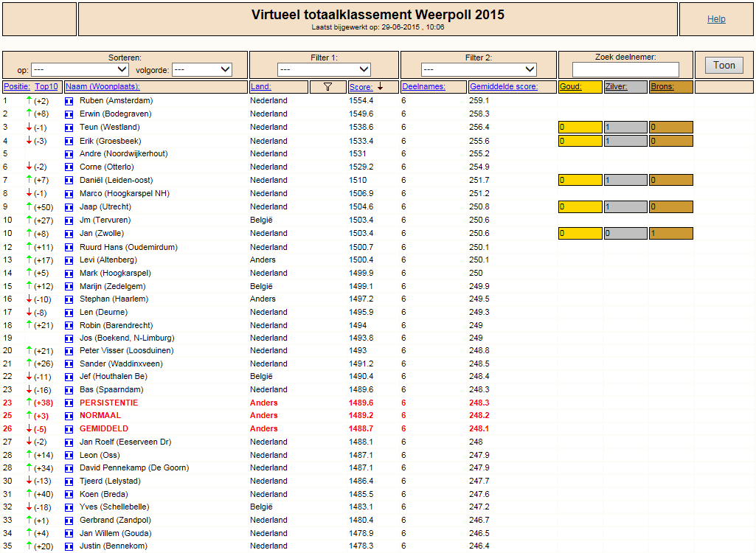The image size is (756, 553).
Task: Click the blue icon beside Jm (Tervuren)
Action: [69, 220]
